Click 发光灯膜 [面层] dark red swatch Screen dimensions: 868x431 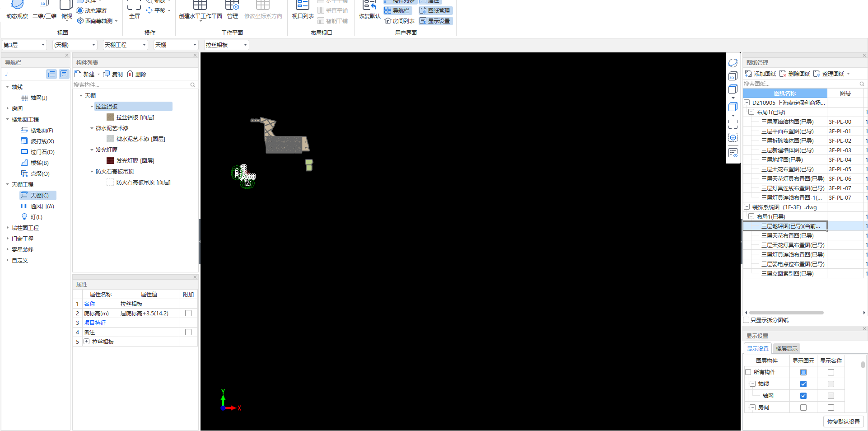pyautogui.click(x=110, y=160)
